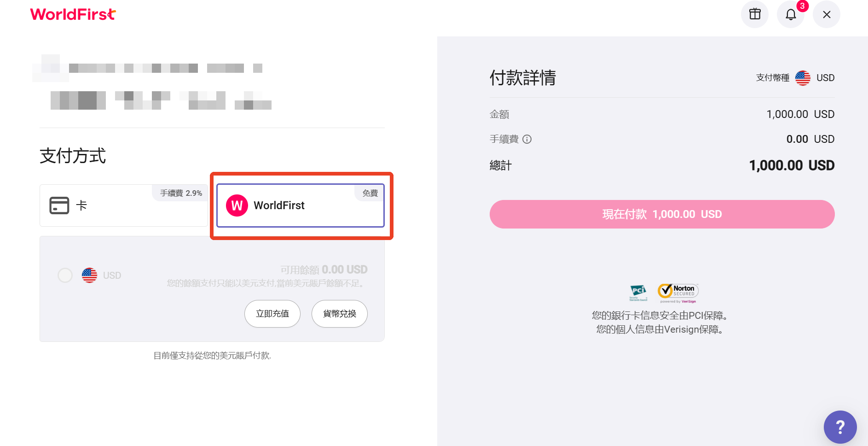
Task: Open the notifications bell
Action: click(x=791, y=14)
